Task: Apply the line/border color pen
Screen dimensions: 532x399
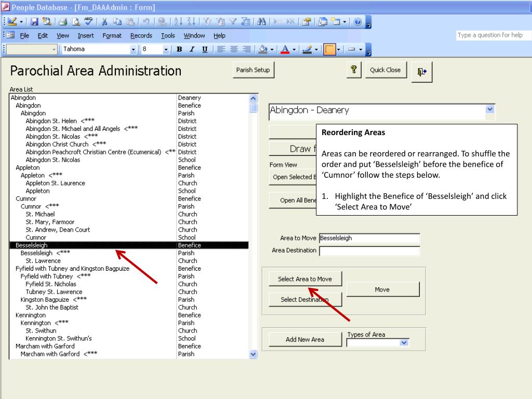Action: (307, 49)
